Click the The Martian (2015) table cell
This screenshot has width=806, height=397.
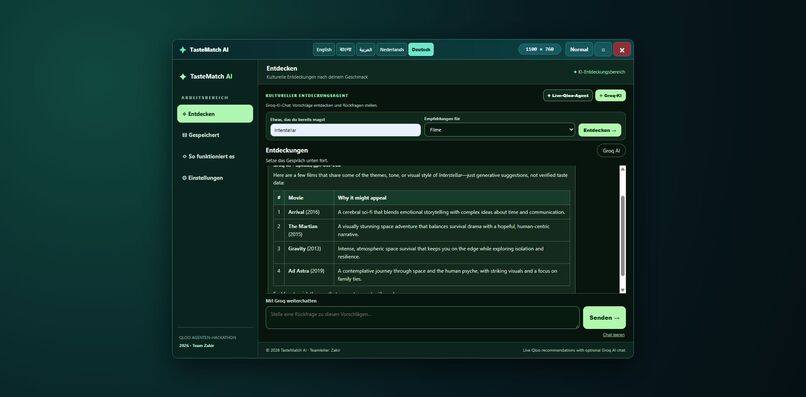[309, 230]
